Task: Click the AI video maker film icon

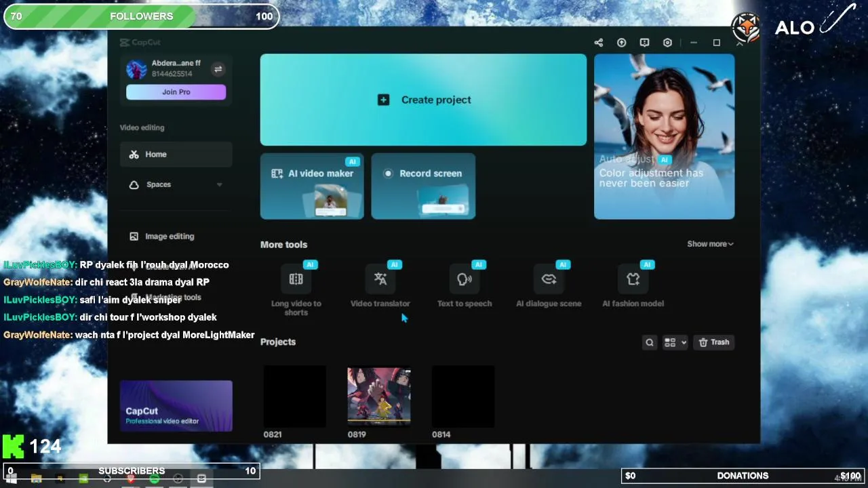Action: tap(277, 174)
